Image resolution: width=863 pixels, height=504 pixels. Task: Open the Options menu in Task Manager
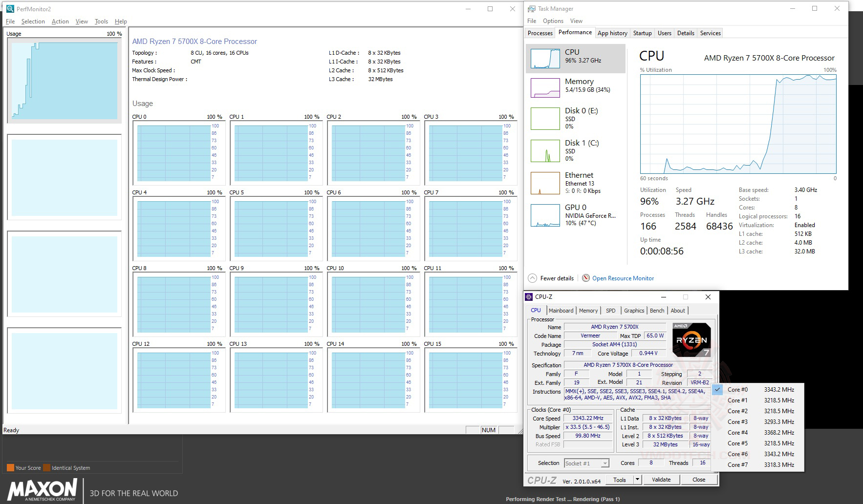pyautogui.click(x=553, y=21)
